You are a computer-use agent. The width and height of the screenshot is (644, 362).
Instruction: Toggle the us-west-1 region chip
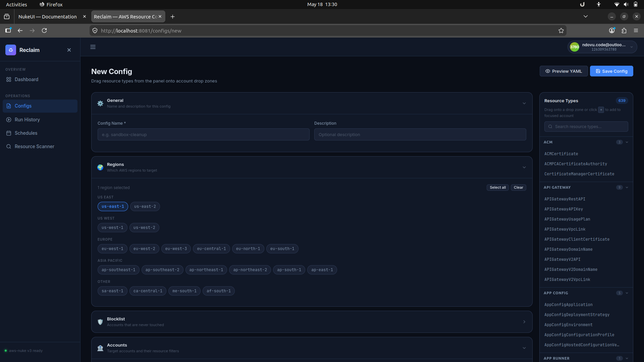coord(112,228)
